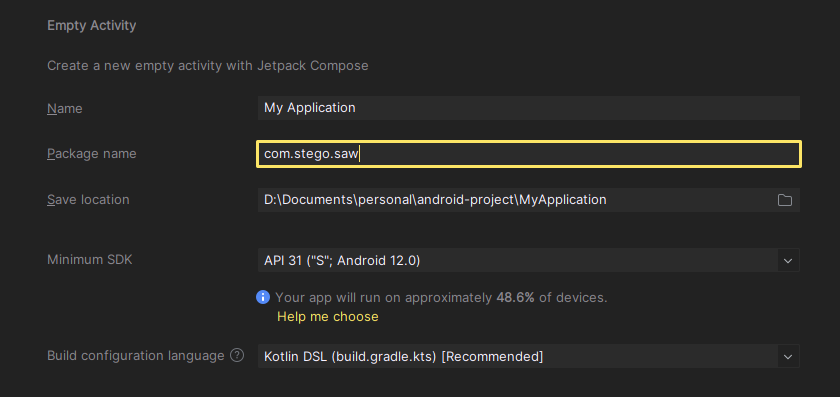Select the 'Kotlin DSL (build.gradle.kts) [Recommended]' value
Screen dimensions: 840x397
coord(403,356)
